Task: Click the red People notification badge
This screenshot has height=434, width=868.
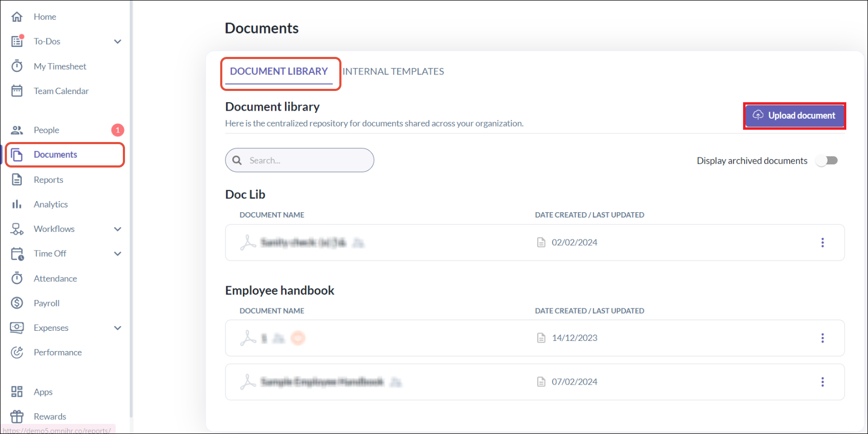Action: pyautogui.click(x=118, y=130)
